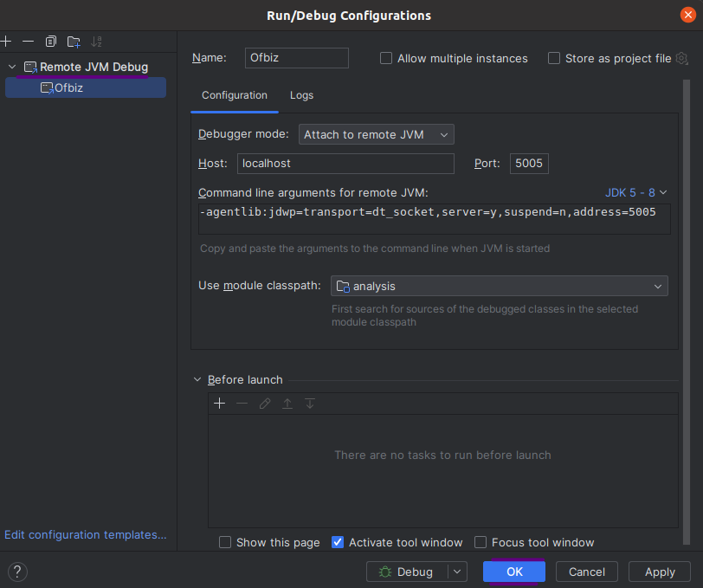Sort configurations alphabetically
This screenshot has height=588, width=703.
pyautogui.click(x=96, y=42)
